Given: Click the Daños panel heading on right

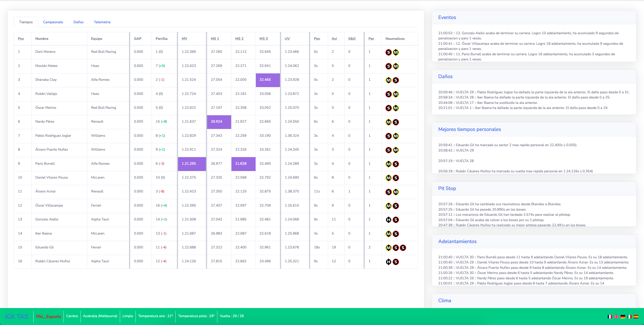Looking at the screenshot, I should coord(445,76).
